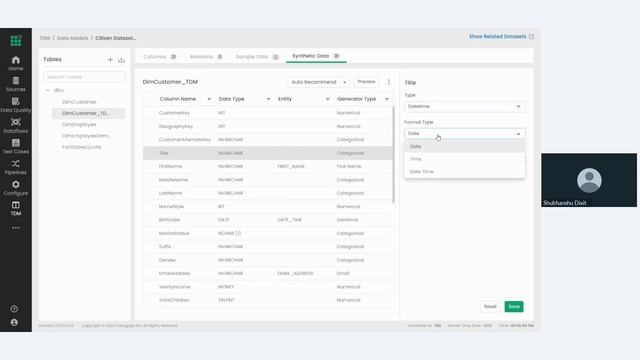This screenshot has height=360, width=640.
Task: Click the Reset button
Action: point(490,307)
